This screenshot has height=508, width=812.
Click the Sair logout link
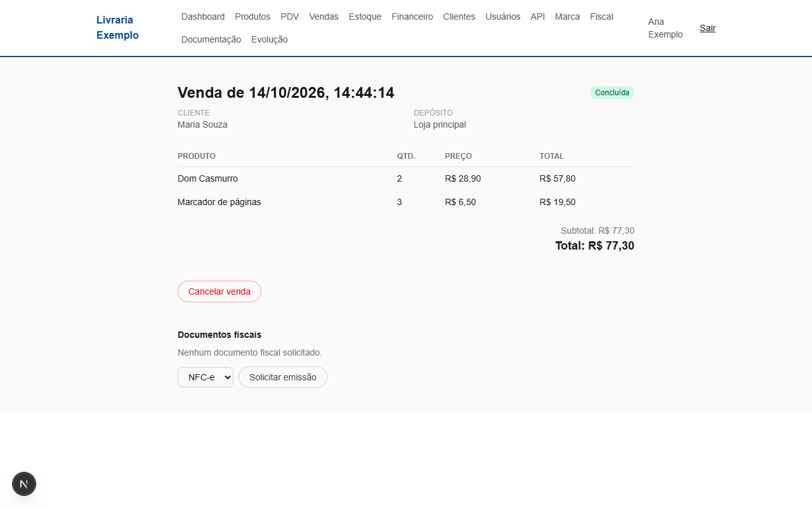707,28
